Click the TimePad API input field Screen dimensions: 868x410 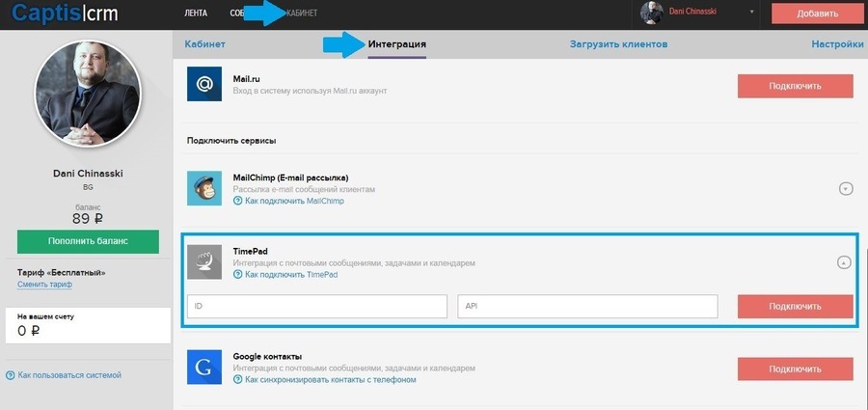click(x=588, y=307)
